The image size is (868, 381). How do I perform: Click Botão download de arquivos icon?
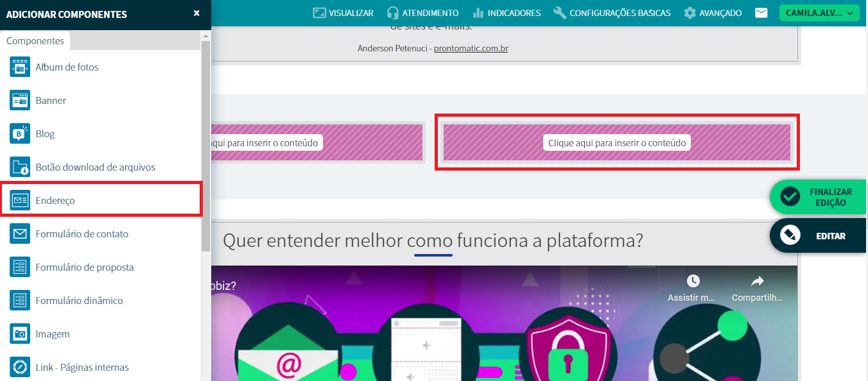coord(20,167)
